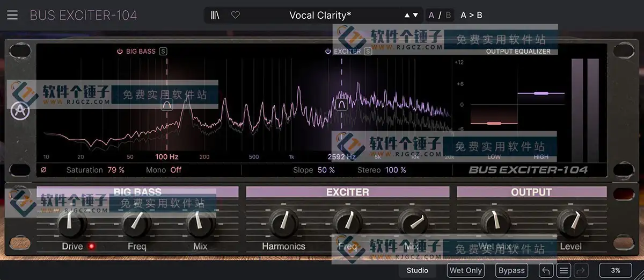Click the undo arrow icon
Screen dimensions: 644x280
click(x=546, y=270)
